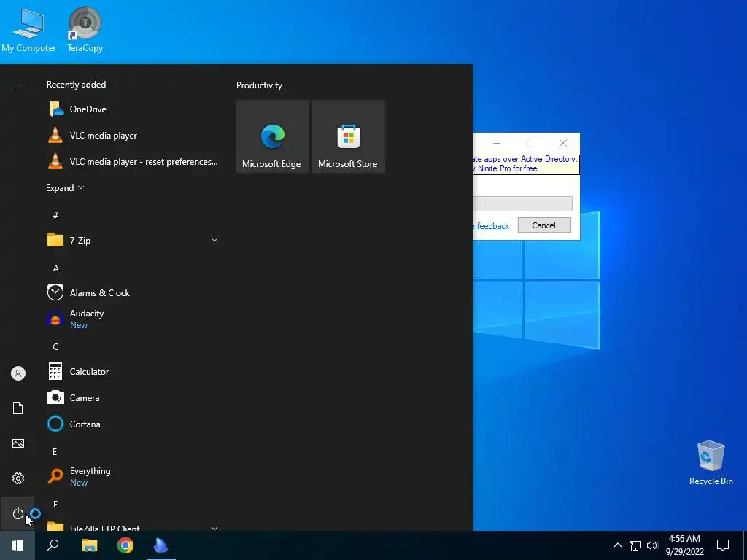Viewport: 747px width, 560px height.
Task: Click the feedback link in Ninite window
Action: [x=491, y=226]
